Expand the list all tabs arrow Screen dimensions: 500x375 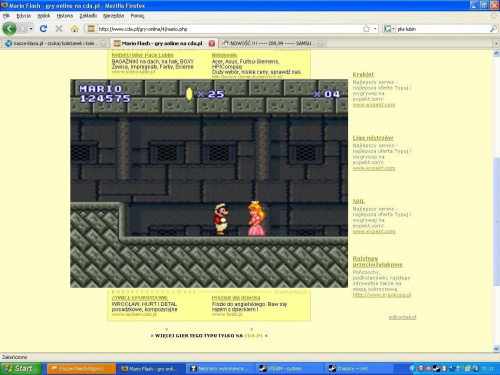[x=496, y=43]
